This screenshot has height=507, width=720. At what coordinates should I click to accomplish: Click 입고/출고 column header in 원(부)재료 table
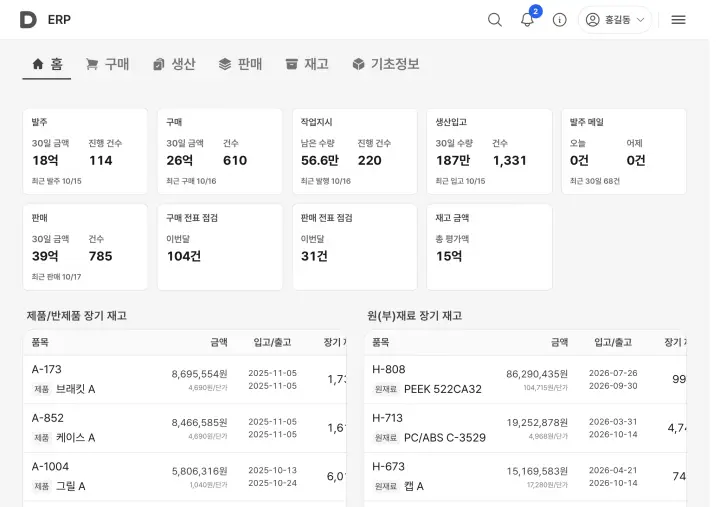(x=613, y=342)
